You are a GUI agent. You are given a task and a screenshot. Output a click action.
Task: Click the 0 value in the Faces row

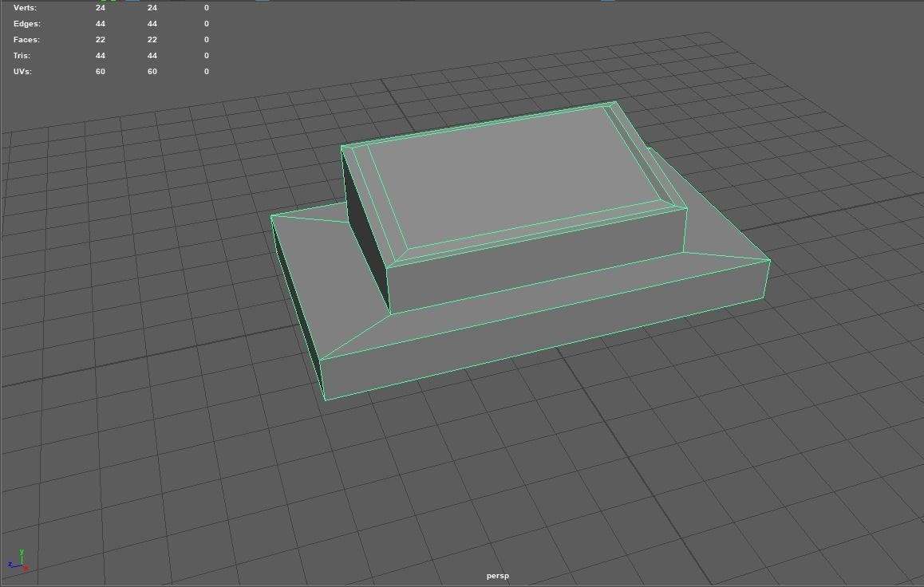pos(206,39)
